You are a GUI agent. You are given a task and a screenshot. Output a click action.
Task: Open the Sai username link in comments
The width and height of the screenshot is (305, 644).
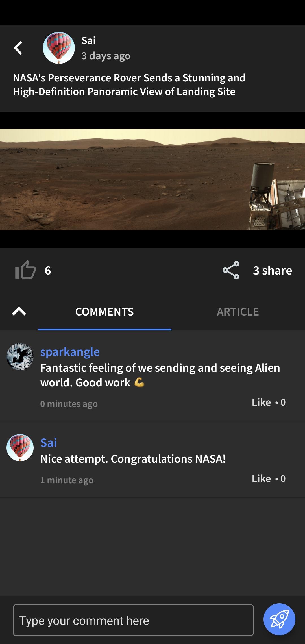49,443
